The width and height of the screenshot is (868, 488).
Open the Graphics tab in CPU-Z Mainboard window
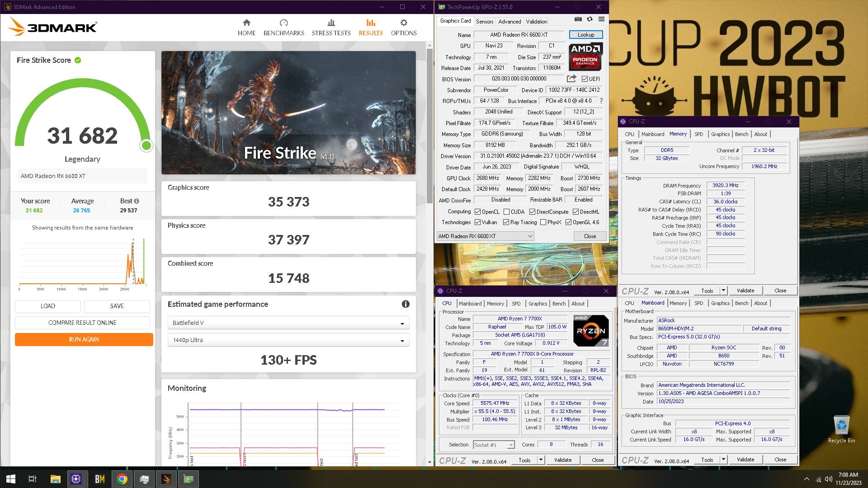pos(720,303)
